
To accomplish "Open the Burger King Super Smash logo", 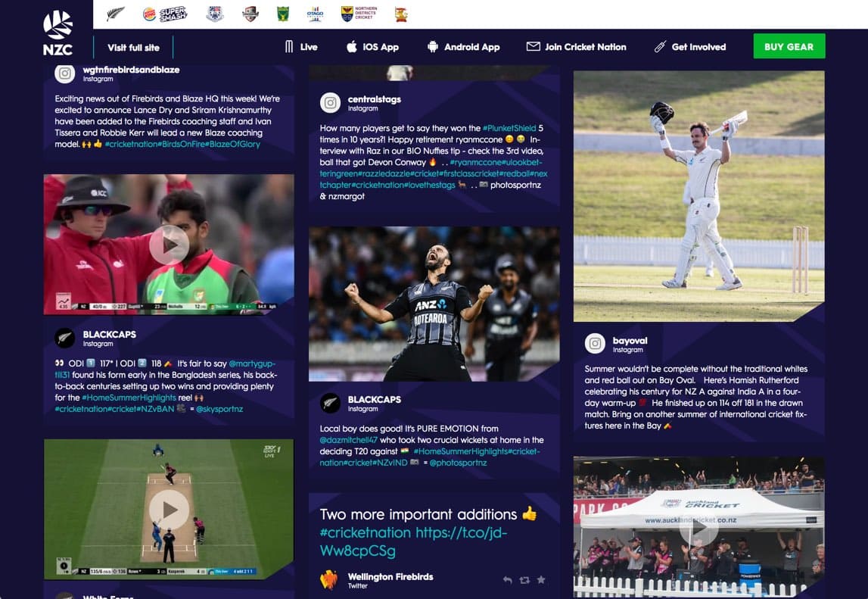I will pyautogui.click(x=165, y=14).
